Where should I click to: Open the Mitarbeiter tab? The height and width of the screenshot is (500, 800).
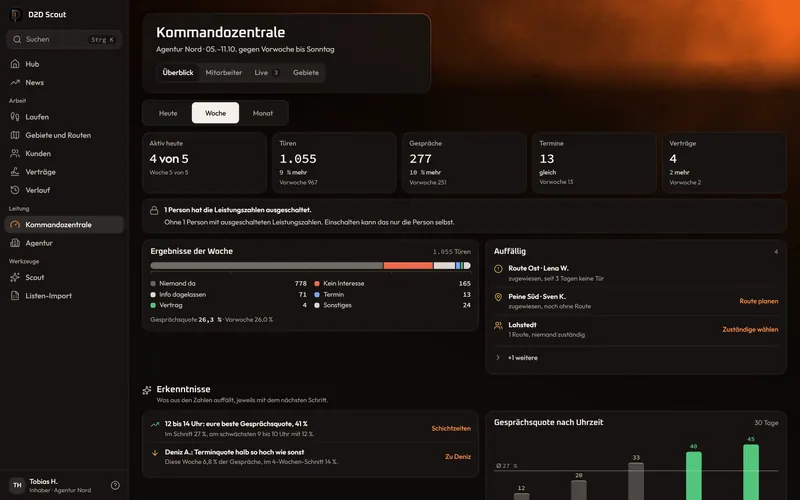pyautogui.click(x=223, y=72)
